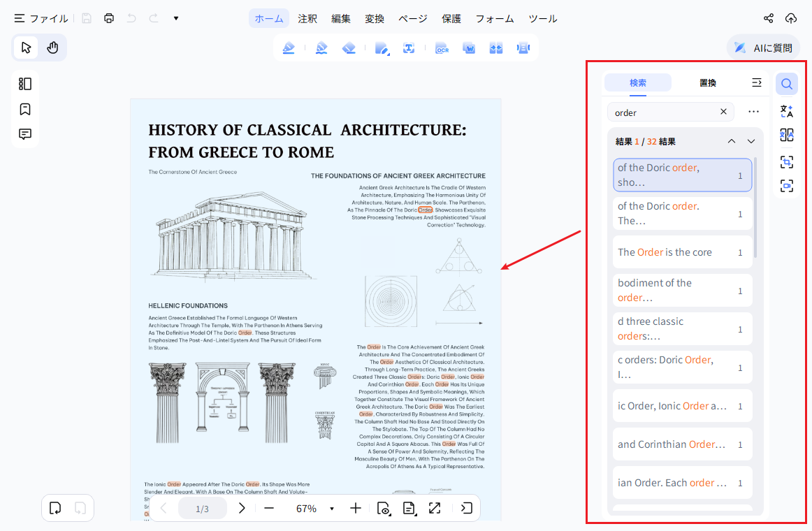Select the wavy underline marker tool
The width and height of the screenshot is (812, 531).
coord(321,48)
